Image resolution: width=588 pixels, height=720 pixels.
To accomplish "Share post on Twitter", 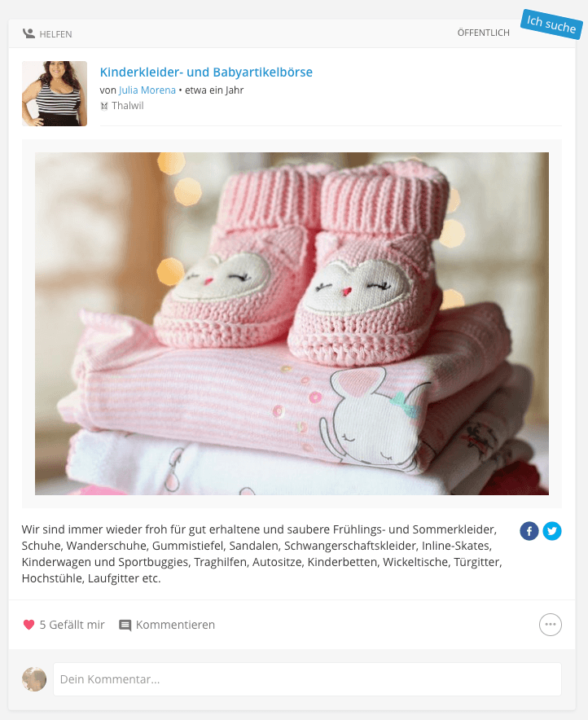I will pyautogui.click(x=552, y=531).
